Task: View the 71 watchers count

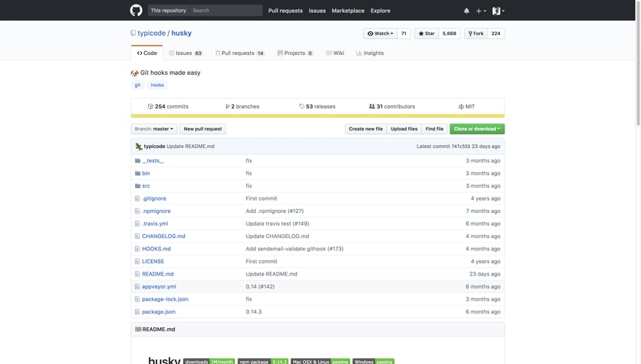Action: tap(404, 34)
